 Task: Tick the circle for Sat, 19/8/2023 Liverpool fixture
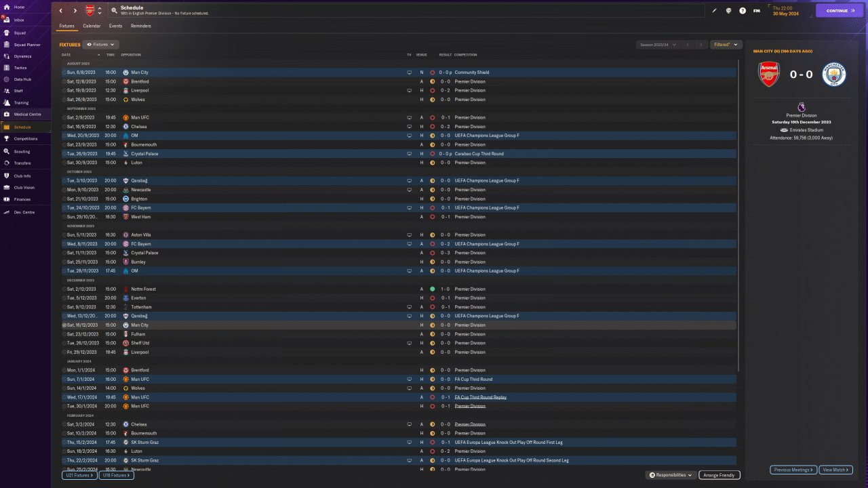coord(64,90)
